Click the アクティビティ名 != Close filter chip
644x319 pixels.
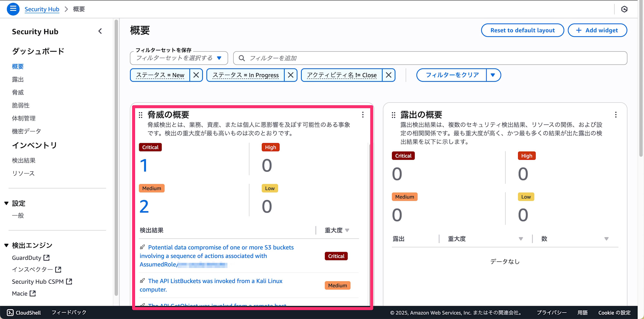342,75
